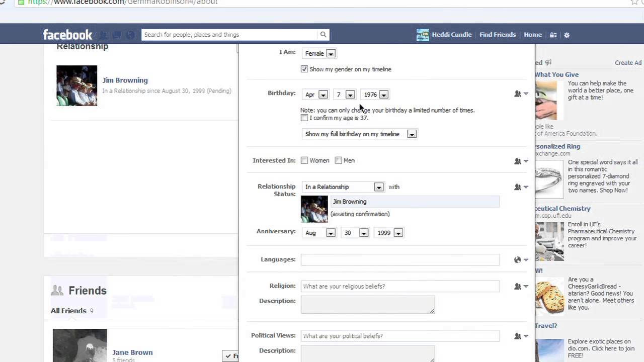
Task: Click the Languages input field
Action: coord(400,259)
